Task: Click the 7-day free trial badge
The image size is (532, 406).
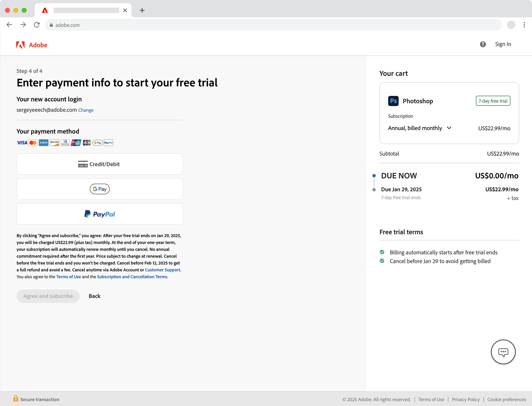Action: 493,101
